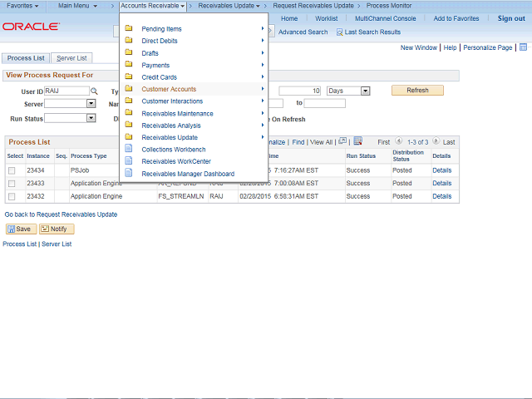Click the ORACLE logo

coord(32,27)
